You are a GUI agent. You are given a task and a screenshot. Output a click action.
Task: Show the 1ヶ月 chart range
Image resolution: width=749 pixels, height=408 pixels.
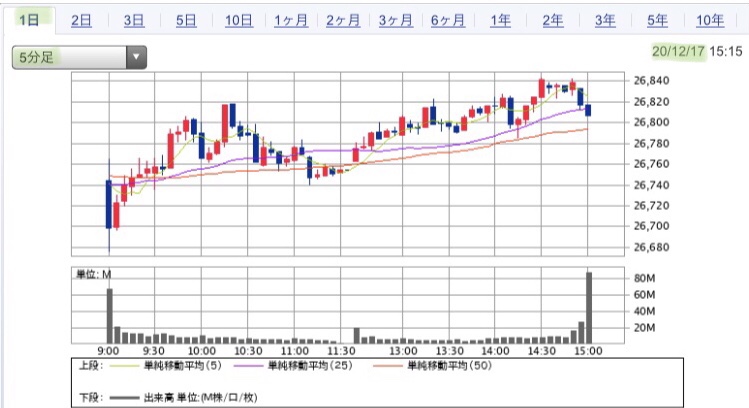click(x=291, y=21)
